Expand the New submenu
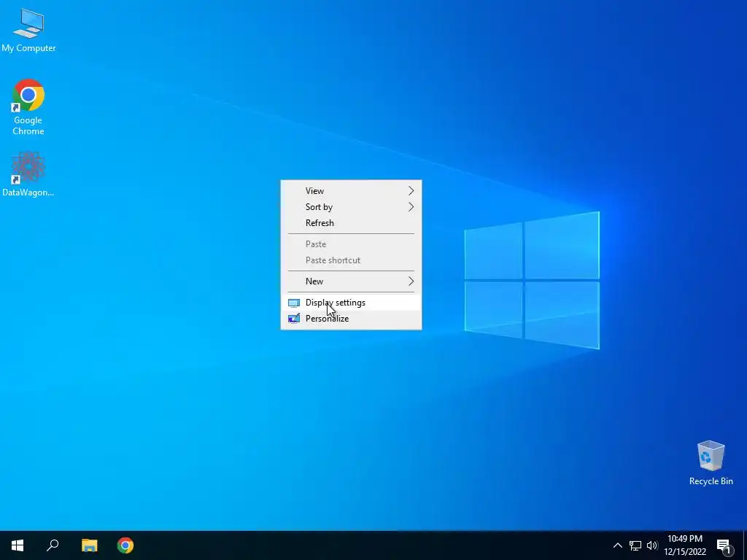 click(351, 281)
